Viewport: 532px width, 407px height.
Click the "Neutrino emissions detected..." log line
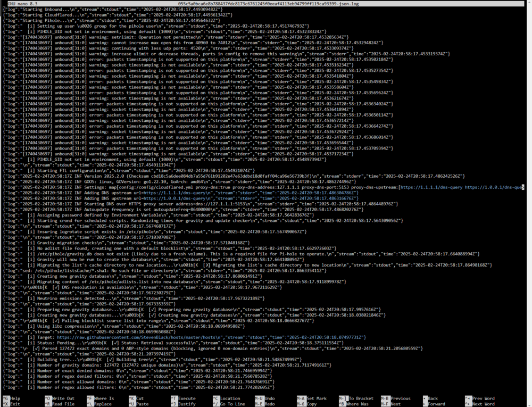tap(134, 298)
